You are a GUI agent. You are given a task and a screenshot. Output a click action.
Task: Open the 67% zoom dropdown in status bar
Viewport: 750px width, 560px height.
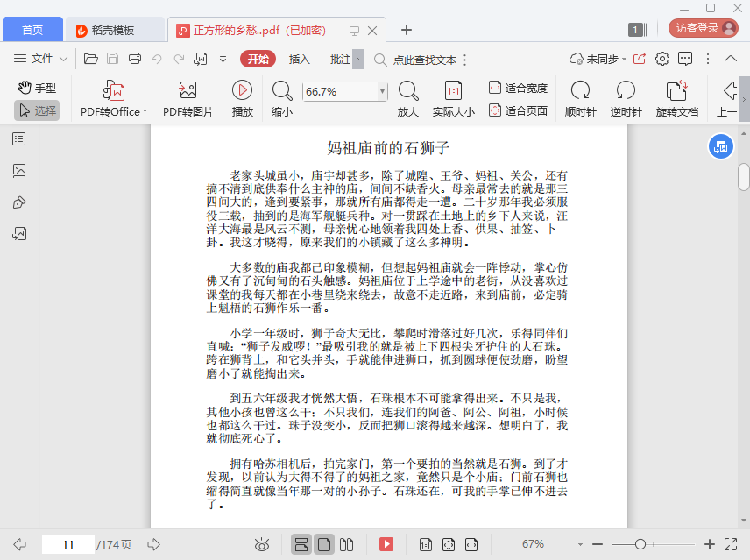[x=580, y=544]
